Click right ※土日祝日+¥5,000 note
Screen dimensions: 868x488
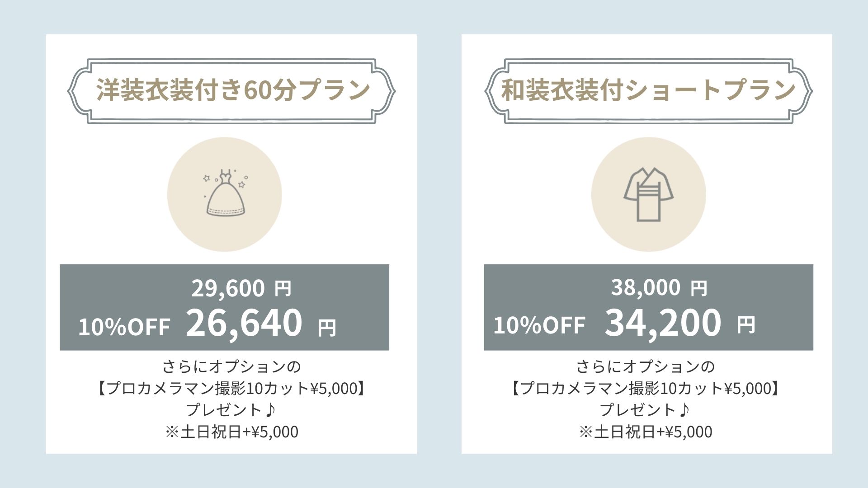(x=646, y=432)
